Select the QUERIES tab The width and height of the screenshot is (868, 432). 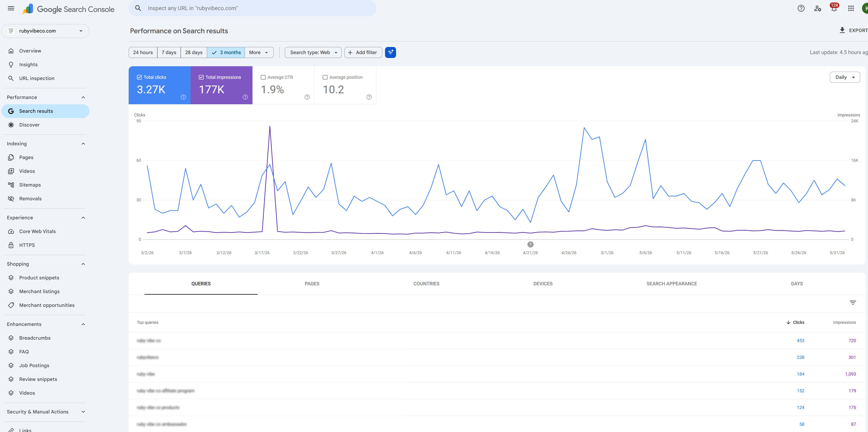[201, 284]
